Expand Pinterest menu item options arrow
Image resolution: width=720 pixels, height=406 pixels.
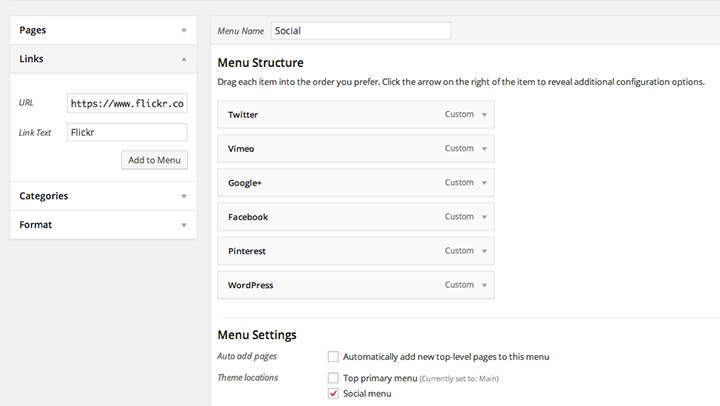tap(484, 251)
